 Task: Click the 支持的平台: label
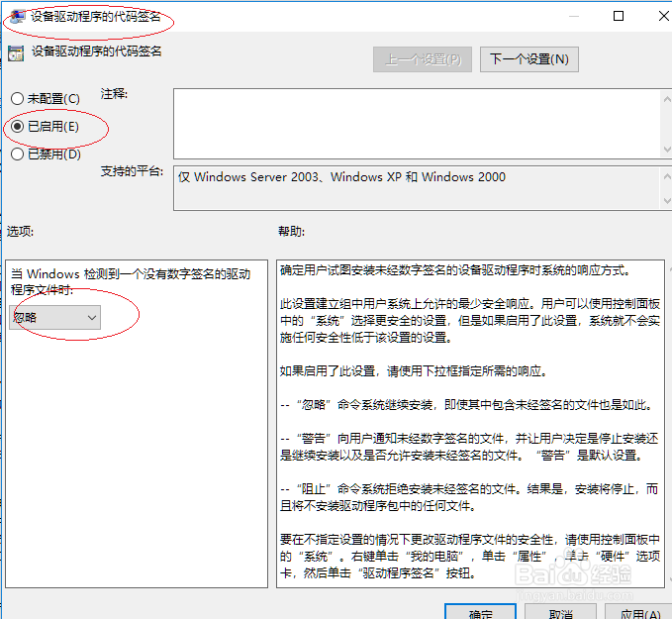tap(132, 171)
